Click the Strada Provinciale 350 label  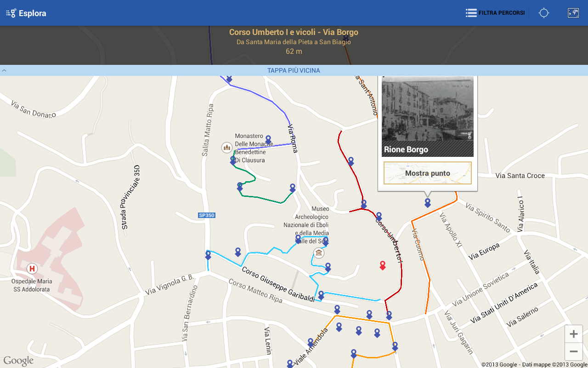pos(130,197)
